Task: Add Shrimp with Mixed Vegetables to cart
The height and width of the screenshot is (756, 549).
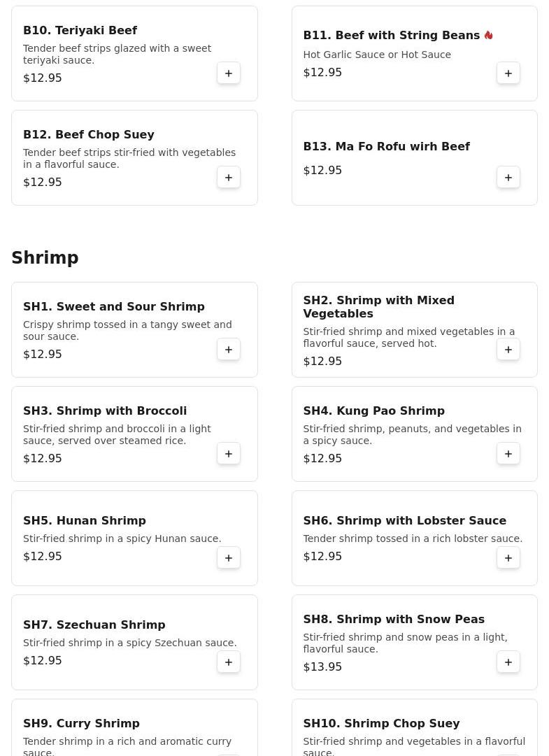Action: [508, 350]
